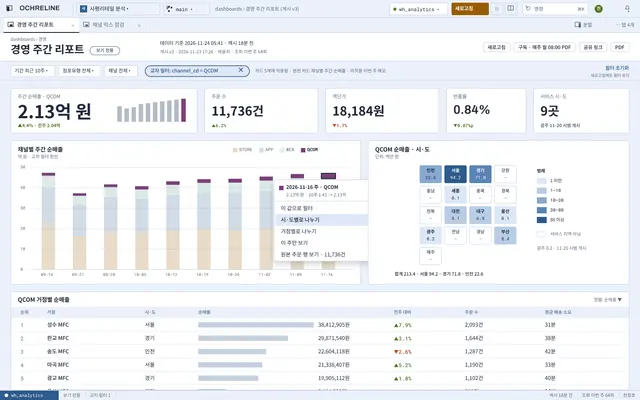The height and width of the screenshot is (400, 640).
Task: Open the main branch dropdown
Action: tap(186, 9)
